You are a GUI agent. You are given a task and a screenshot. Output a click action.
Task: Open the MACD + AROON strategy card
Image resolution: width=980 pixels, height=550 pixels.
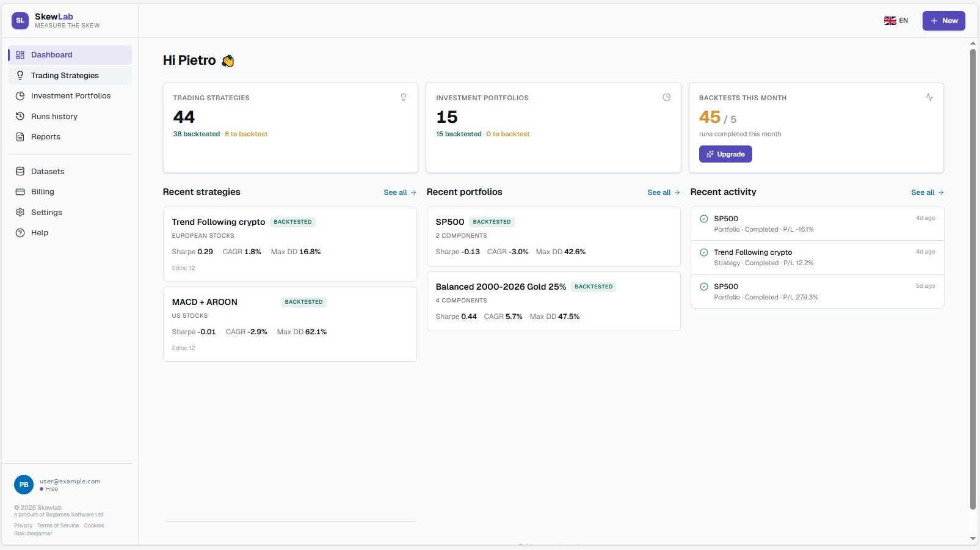tap(290, 324)
